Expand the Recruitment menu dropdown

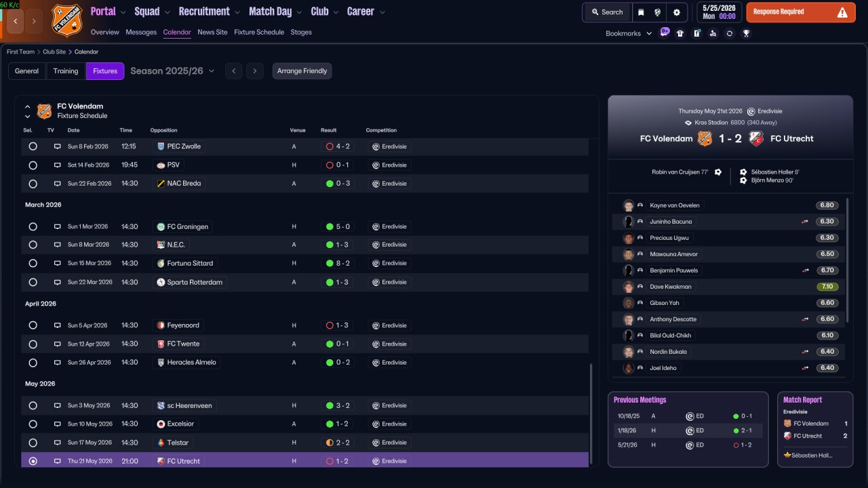[237, 12]
